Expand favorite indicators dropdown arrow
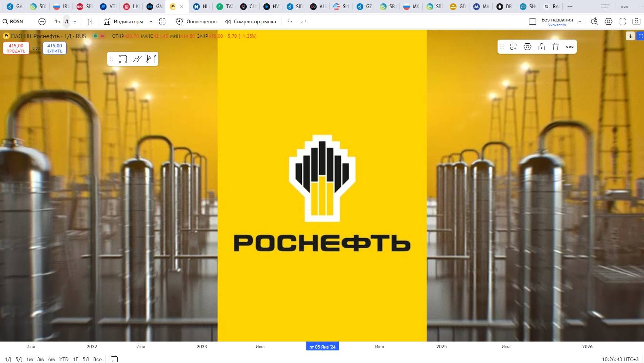 click(151, 21)
